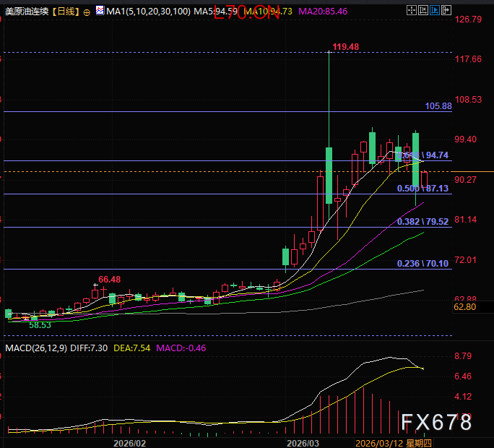Click the orange circle icon beside 【日线】
Screen dimensions: 494x448
[87, 12]
